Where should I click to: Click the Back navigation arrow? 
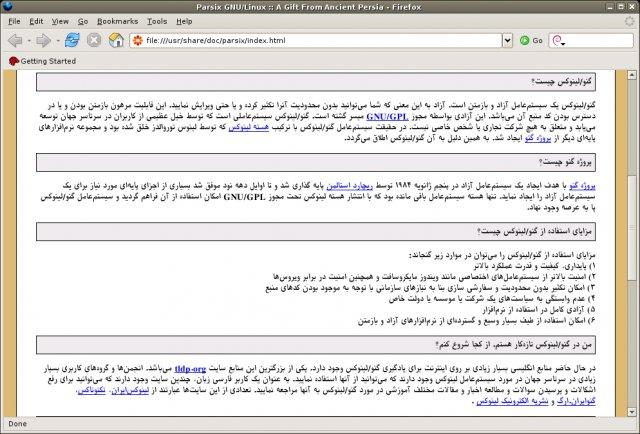tap(15, 41)
